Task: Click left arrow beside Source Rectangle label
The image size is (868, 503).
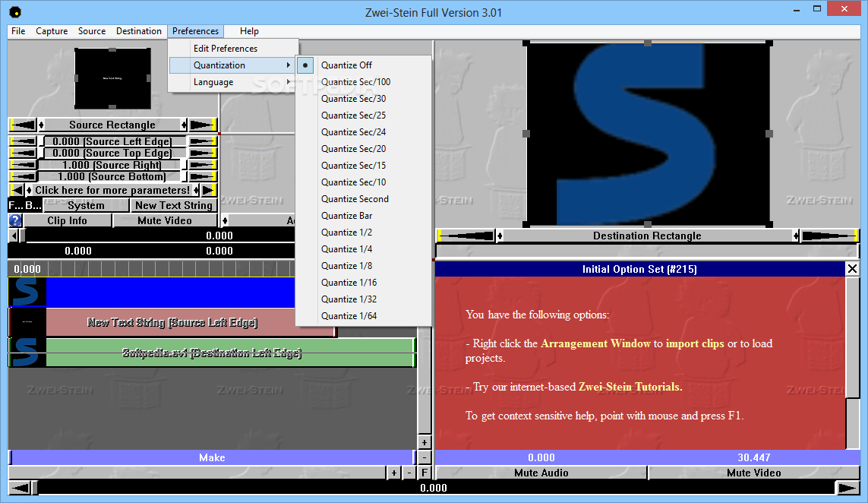Action: click(x=23, y=125)
